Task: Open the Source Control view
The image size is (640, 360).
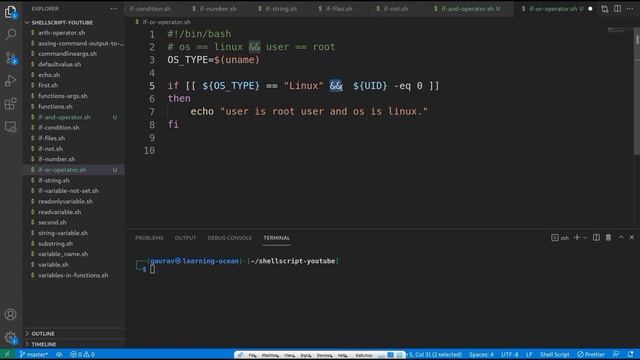Action: 11,58
